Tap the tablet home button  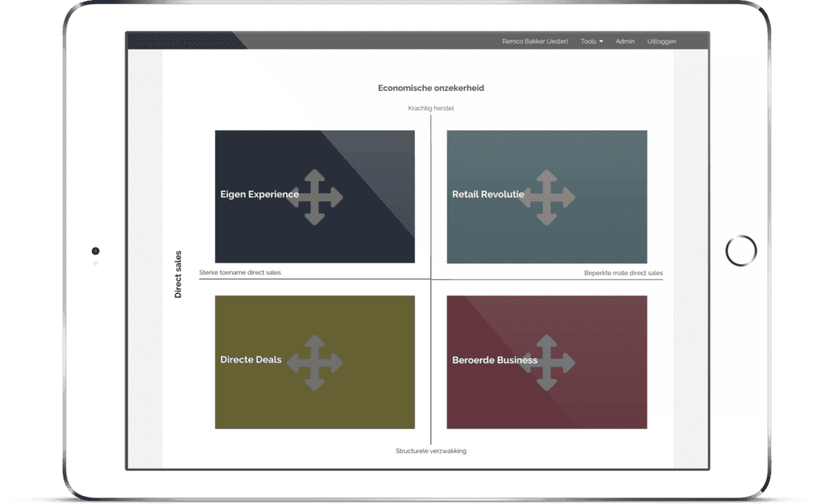(x=741, y=250)
